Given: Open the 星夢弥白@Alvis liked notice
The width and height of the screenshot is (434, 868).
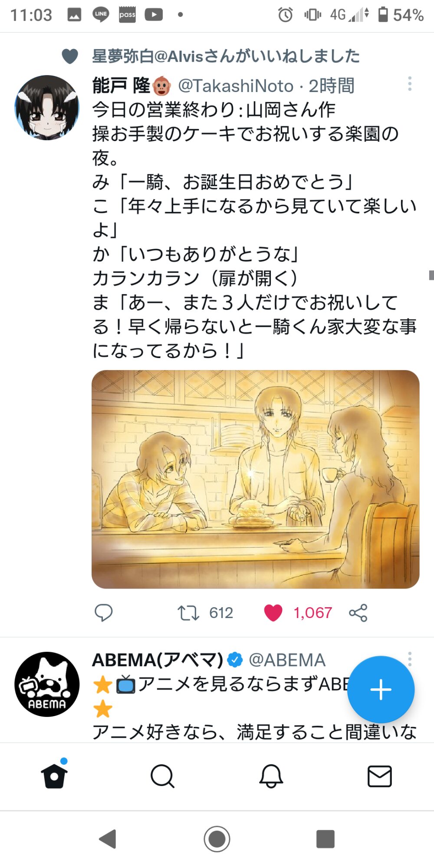Looking at the screenshot, I should coord(226,56).
